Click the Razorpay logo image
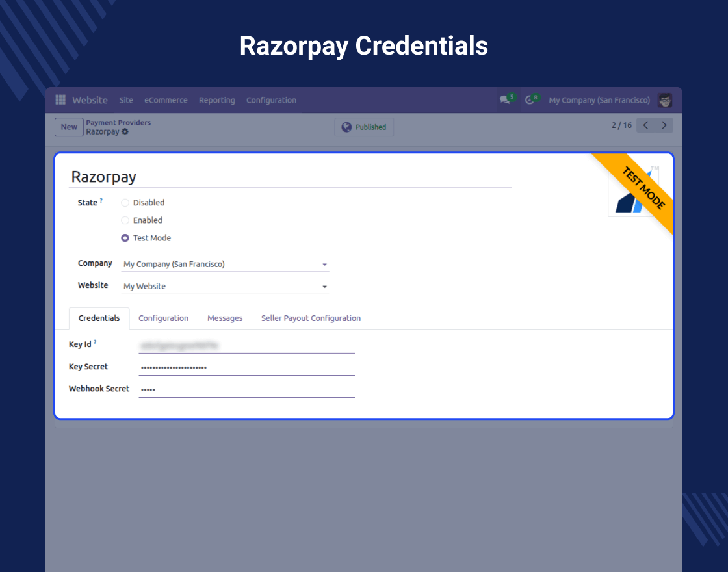728x572 pixels. 634,191
